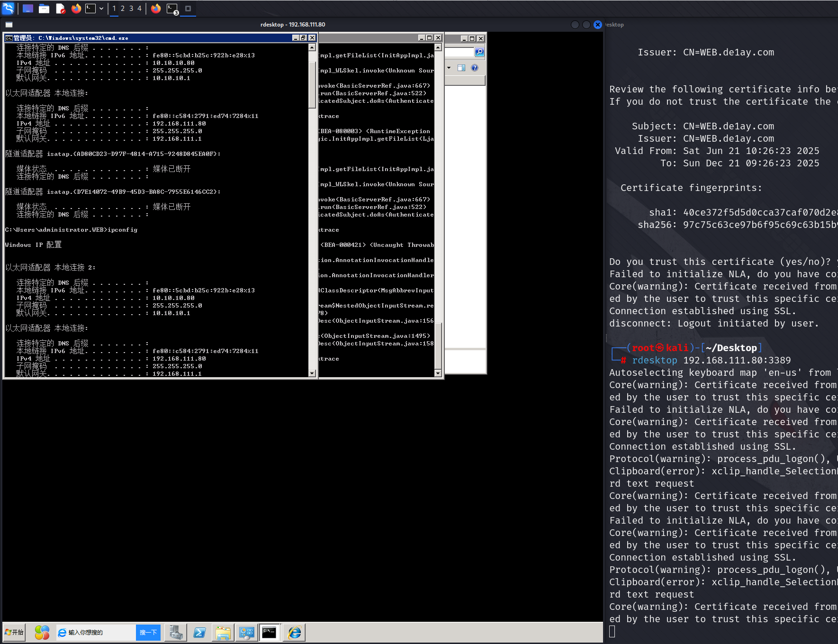This screenshot has width=838, height=644.
Task: Click the 'rdesktop 192.168.111.80:3389' command text
Action: pyautogui.click(x=712, y=360)
